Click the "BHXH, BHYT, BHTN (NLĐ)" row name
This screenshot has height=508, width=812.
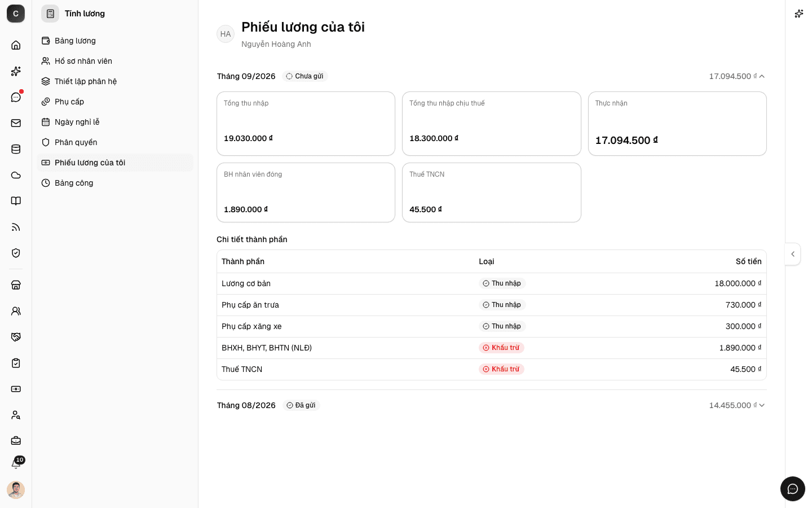click(x=267, y=348)
